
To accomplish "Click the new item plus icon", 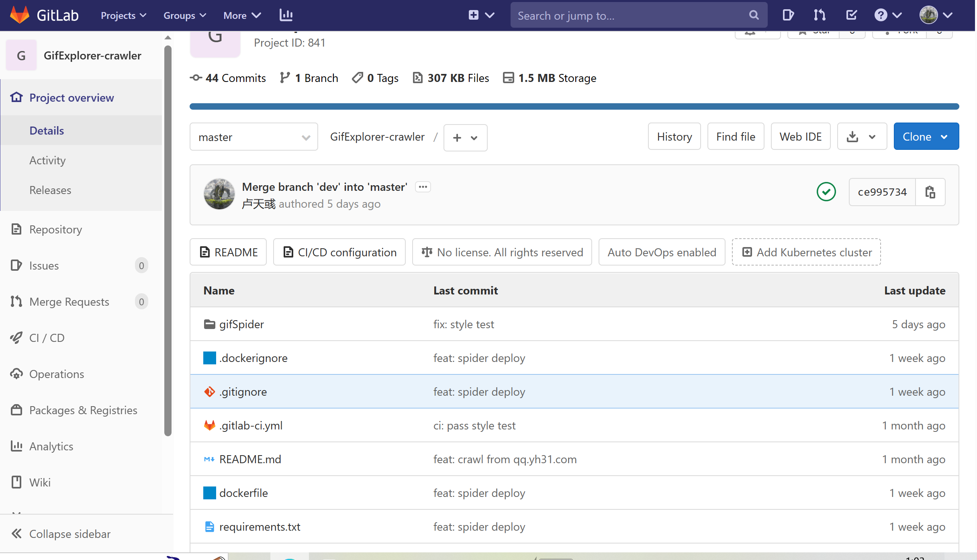I will 474,15.
